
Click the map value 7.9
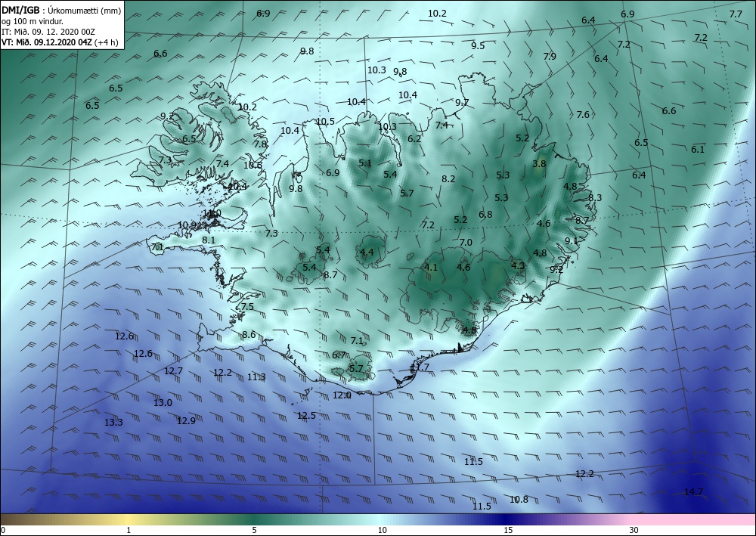(550, 57)
